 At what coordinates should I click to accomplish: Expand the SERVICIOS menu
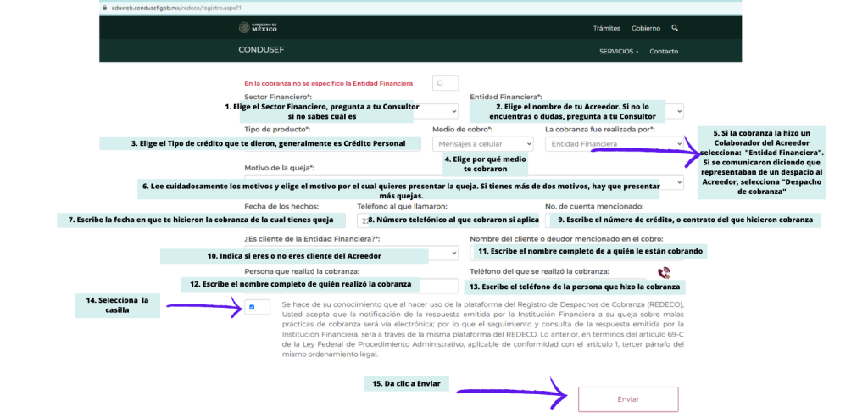point(618,51)
